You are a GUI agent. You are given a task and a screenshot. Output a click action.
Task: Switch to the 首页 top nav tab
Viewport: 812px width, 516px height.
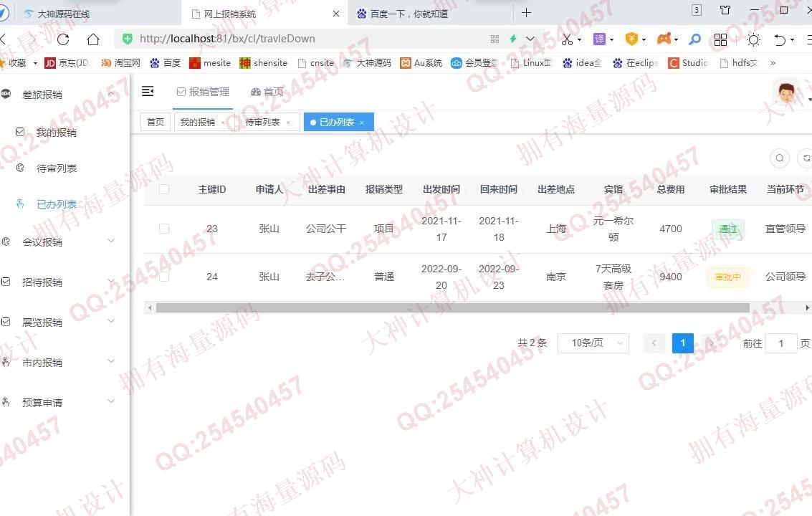click(x=267, y=92)
